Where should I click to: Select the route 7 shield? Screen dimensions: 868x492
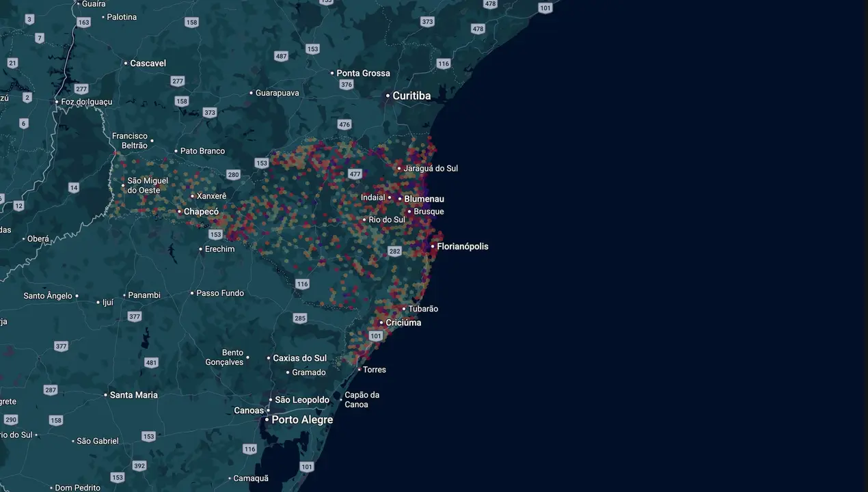[40, 38]
